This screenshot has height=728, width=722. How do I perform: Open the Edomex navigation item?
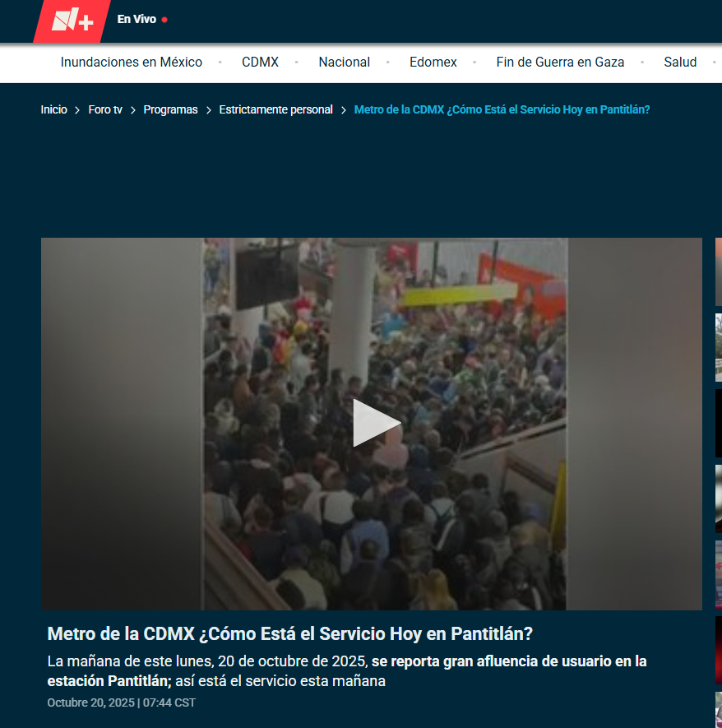point(433,63)
